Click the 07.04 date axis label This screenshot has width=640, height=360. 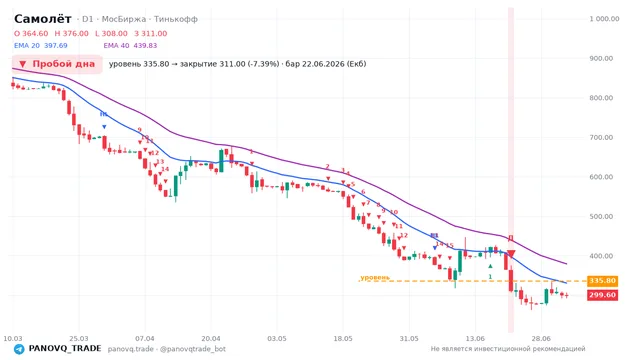[x=145, y=339]
